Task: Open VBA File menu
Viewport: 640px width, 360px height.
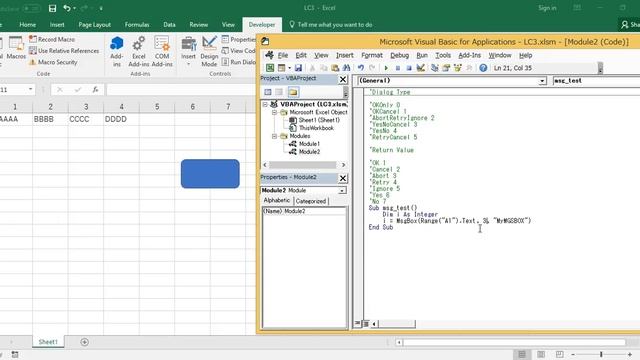Action: [x=283, y=55]
